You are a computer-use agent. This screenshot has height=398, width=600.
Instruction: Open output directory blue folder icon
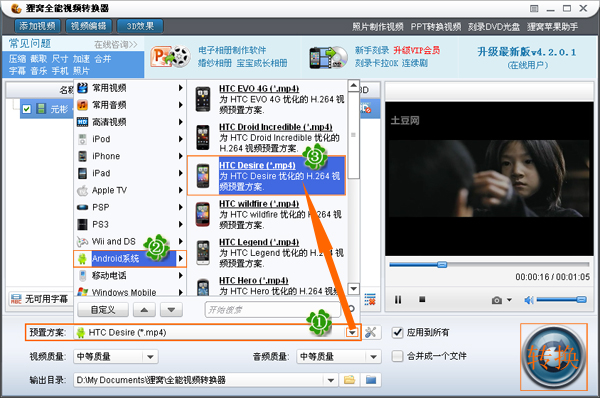[x=371, y=380]
